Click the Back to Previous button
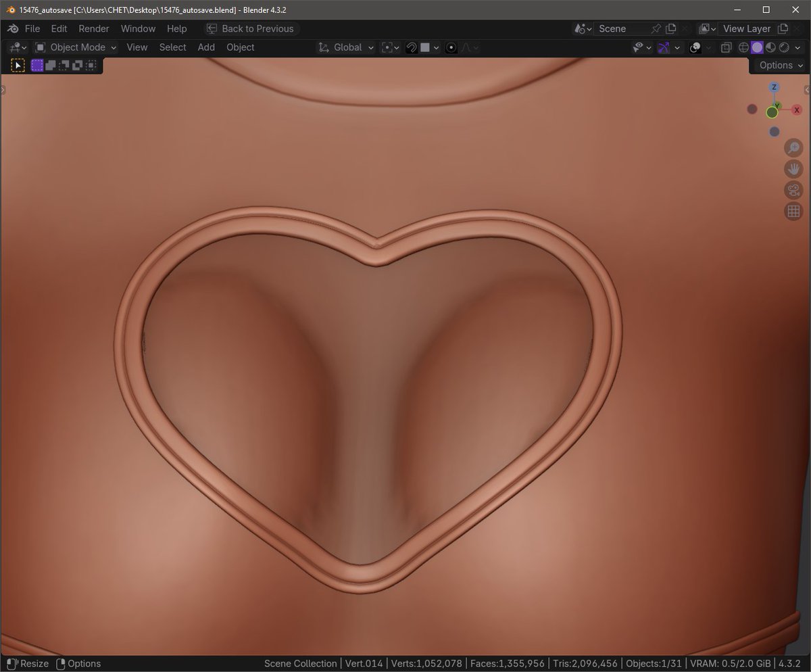 pyautogui.click(x=251, y=28)
